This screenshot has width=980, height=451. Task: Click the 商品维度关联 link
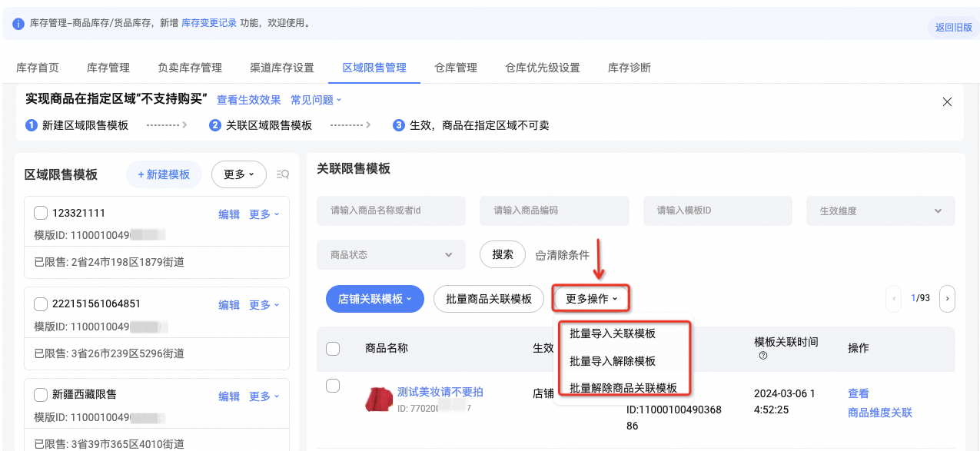click(x=880, y=413)
